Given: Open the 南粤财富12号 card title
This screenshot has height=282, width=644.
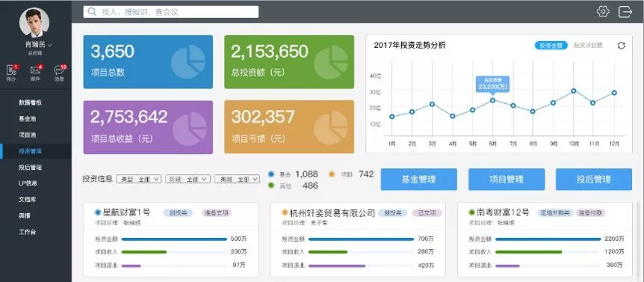Looking at the screenshot, I should point(503,212).
